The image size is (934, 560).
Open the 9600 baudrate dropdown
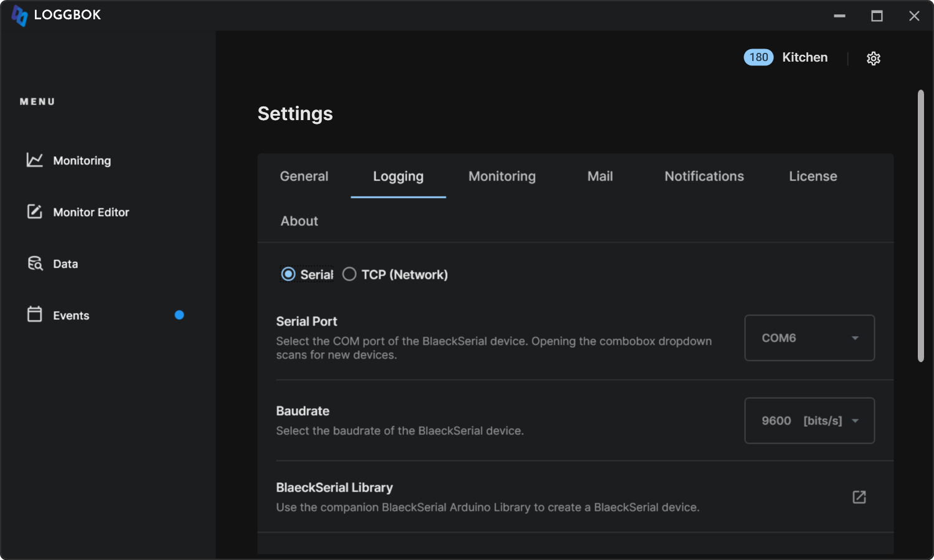click(809, 421)
